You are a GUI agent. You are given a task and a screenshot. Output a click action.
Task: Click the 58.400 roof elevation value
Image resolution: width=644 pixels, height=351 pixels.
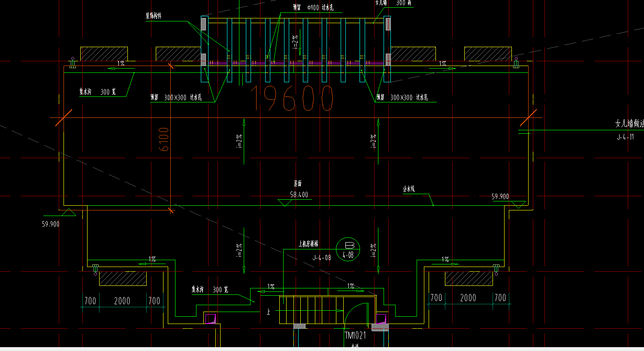coord(299,195)
